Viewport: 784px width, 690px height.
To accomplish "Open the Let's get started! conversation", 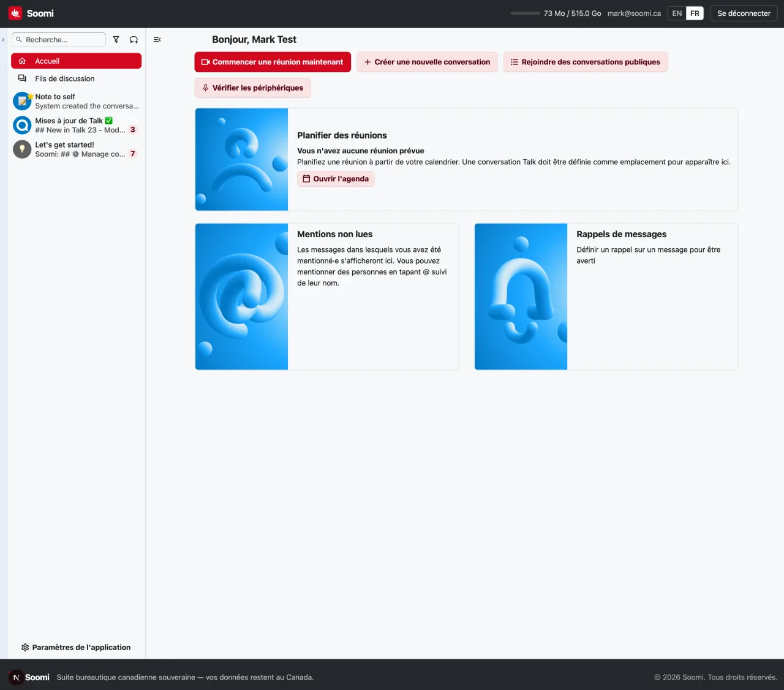I will [76, 150].
